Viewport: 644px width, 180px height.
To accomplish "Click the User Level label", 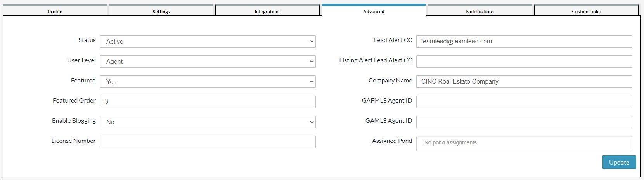I will (x=81, y=60).
